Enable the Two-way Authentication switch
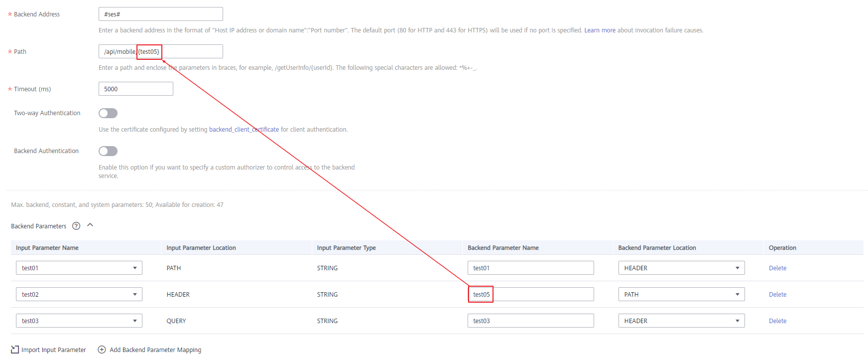The width and height of the screenshot is (868, 360). (x=108, y=113)
